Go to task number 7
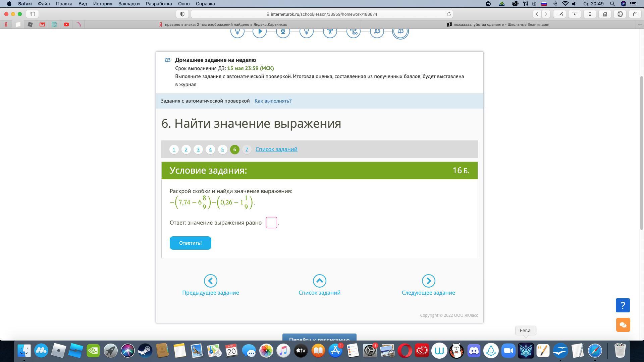The width and height of the screenshot is (644, 362). click(x=247, y=149)
